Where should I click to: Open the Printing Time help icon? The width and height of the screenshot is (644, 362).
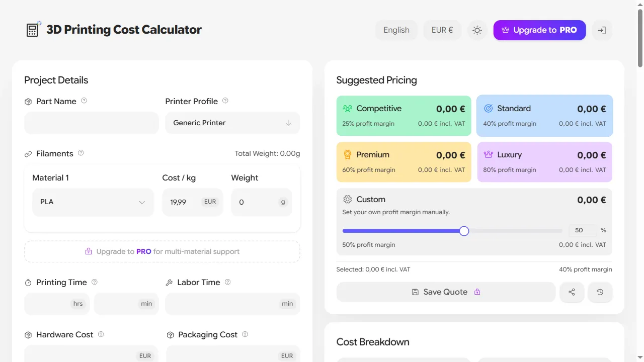point(94,282)
